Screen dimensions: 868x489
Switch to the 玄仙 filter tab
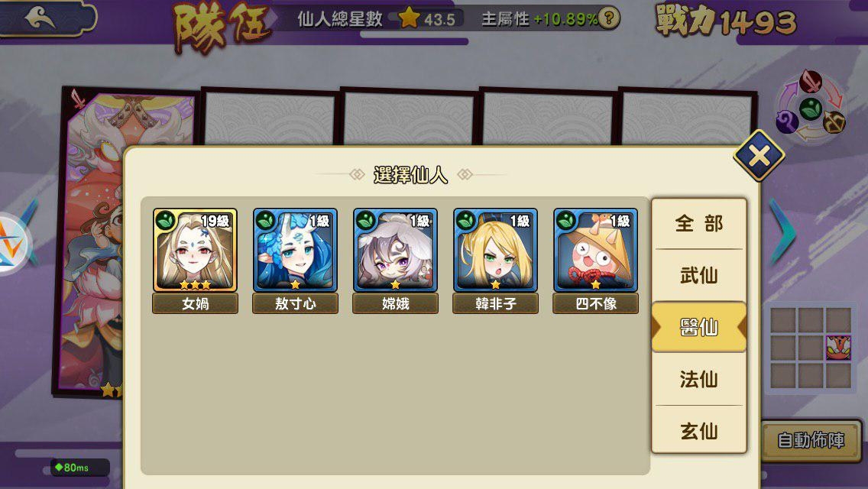coord(699,430)
